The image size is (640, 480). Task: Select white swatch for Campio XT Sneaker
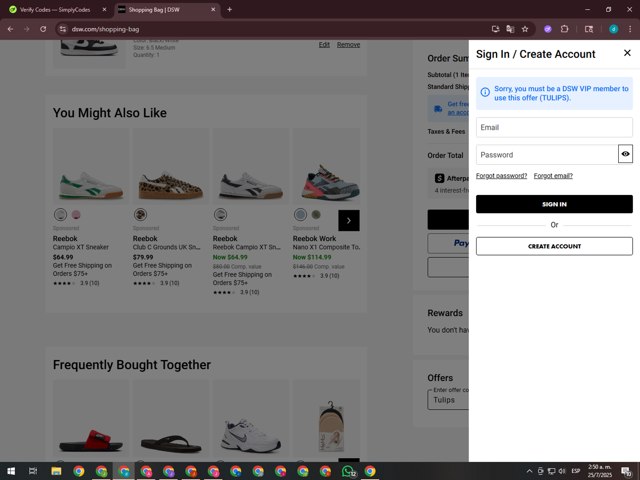tap(60, 215)
